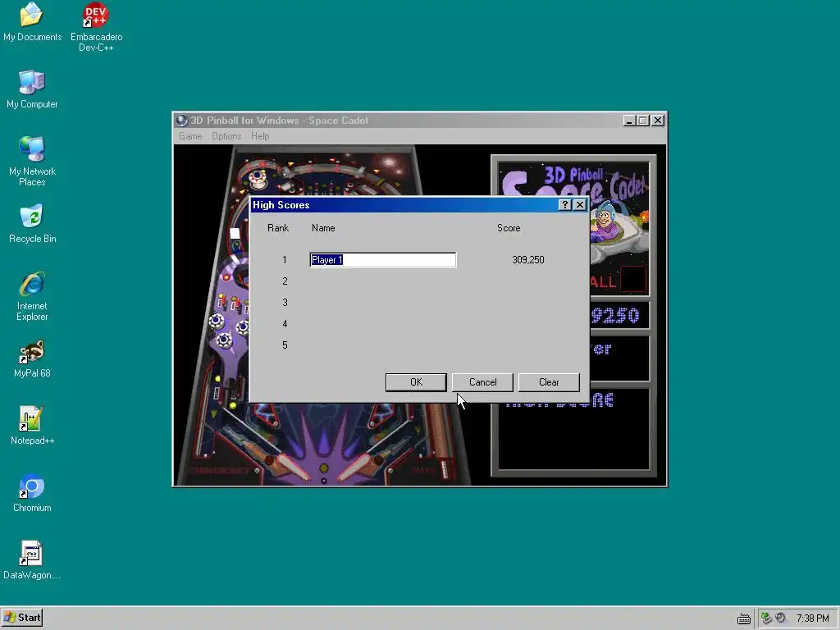Viewport: 840px width, 630px height.
Task: Maximize the 3D Pinball window
Action: click(643, 121)
